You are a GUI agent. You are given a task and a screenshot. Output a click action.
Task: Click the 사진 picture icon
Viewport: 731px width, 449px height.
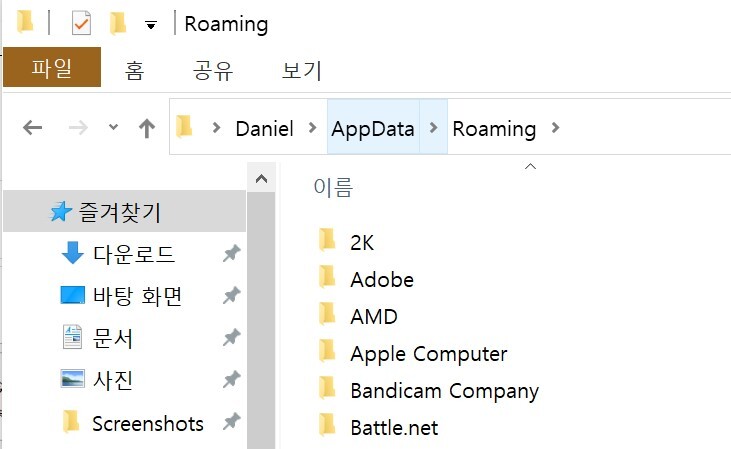pyautogui.click(x=73, y=379)
